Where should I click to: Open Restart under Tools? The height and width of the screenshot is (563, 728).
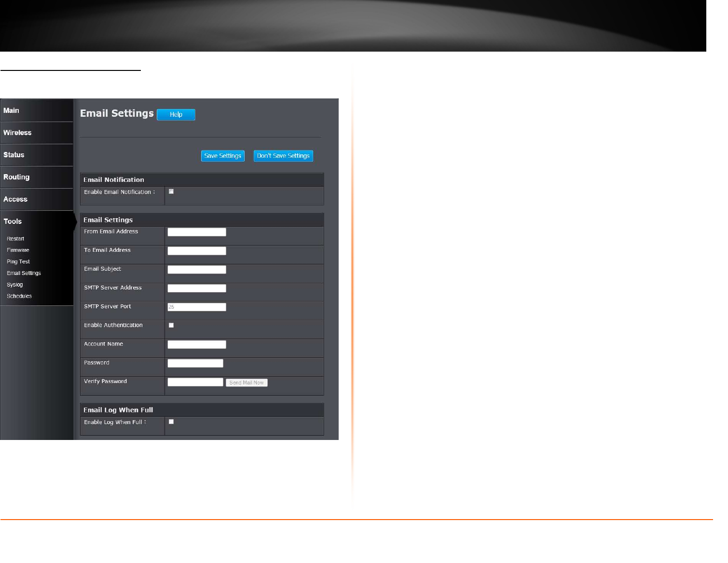click(15, 239)
